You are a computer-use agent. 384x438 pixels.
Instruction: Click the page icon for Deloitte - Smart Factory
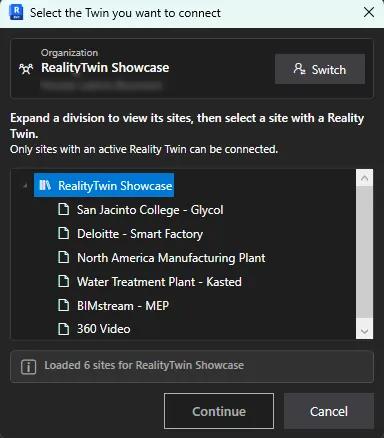coord(64,233)
